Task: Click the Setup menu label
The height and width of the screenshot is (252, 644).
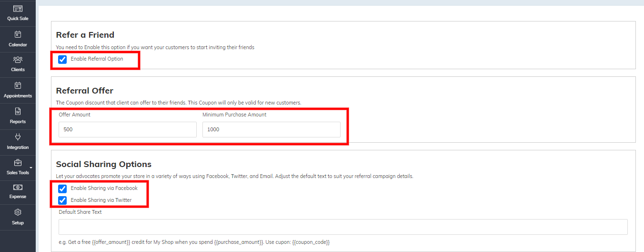Action: [x=18, y=223]
